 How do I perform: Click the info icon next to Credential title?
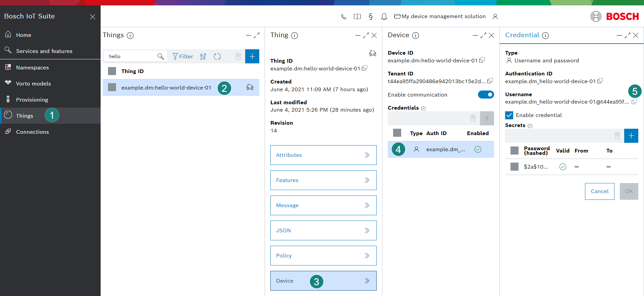pos(545,36)
